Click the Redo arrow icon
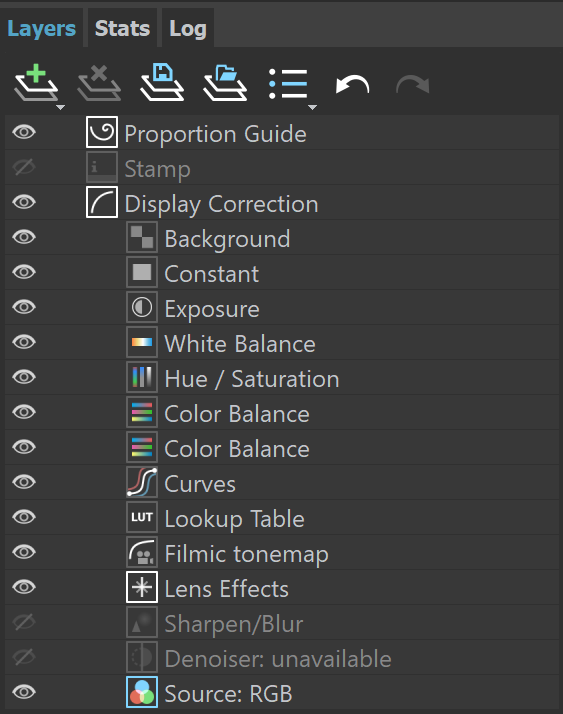The width and height of the screenshot is (563, 714). pos(412,84)
